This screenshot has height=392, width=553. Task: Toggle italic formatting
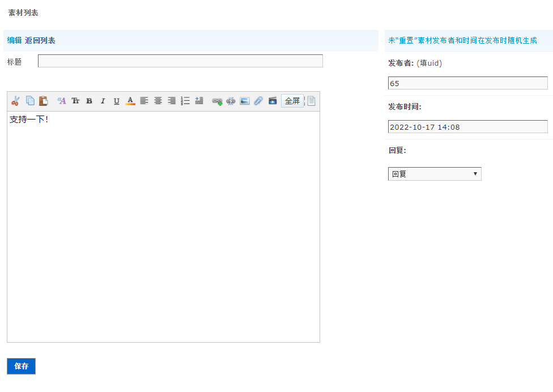coord(103,101)
